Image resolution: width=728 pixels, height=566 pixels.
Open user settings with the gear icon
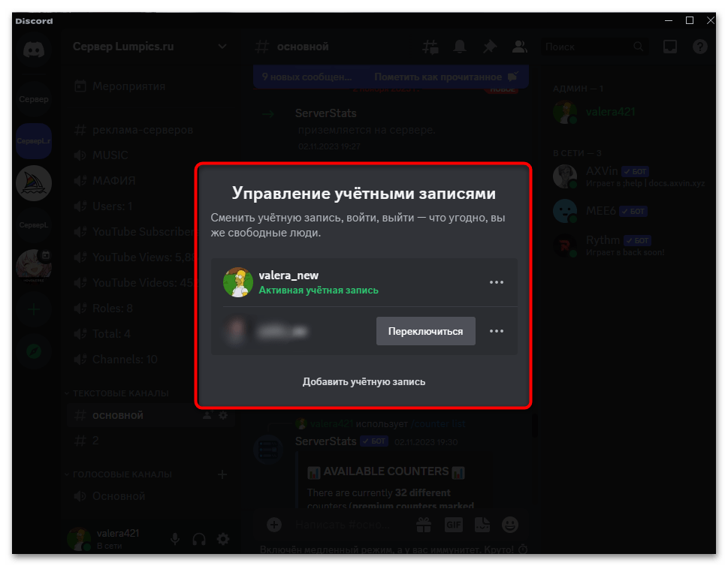click(222, 538)
